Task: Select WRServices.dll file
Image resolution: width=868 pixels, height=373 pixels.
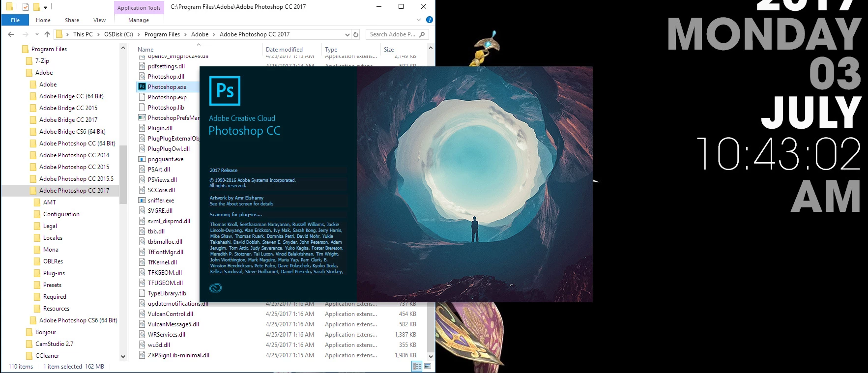Action: pyautogui.click(x=167, y=335)
